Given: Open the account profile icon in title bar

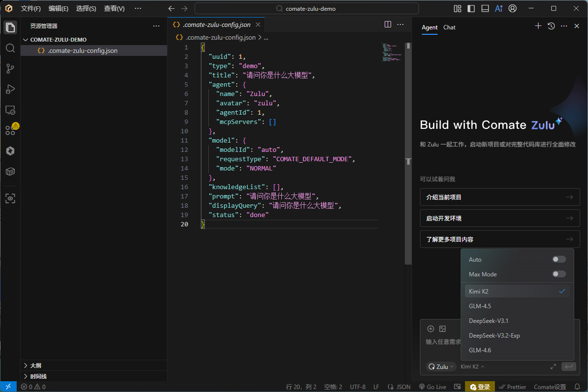Looking at the screenshot, I should [x=513, y=8].
